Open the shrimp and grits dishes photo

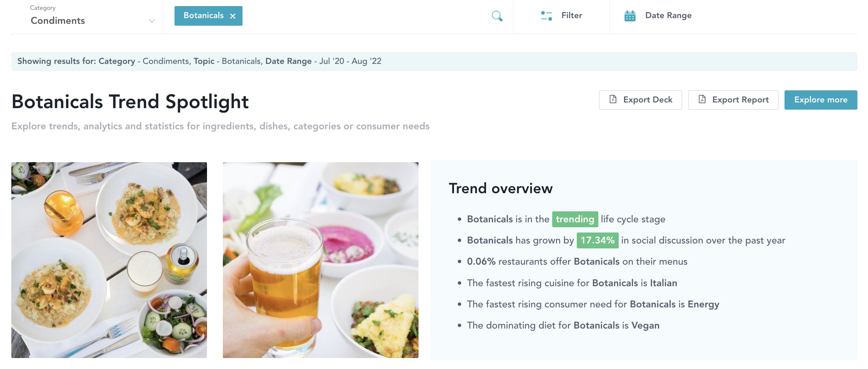click(109, 260)
